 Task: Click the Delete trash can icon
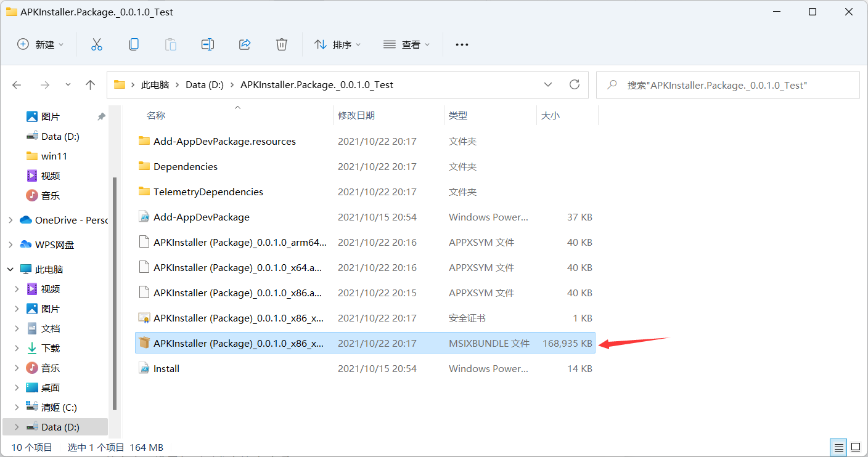282,44
